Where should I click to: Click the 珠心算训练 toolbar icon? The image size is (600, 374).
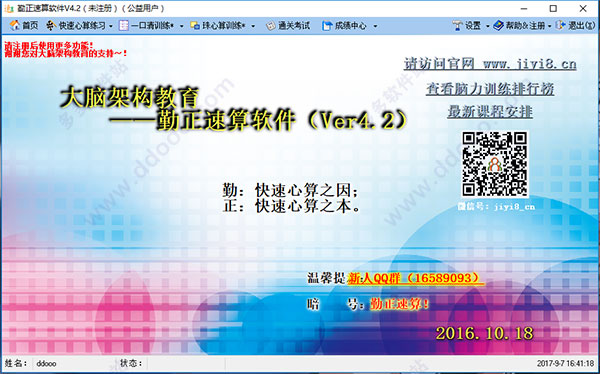point(195,26)
